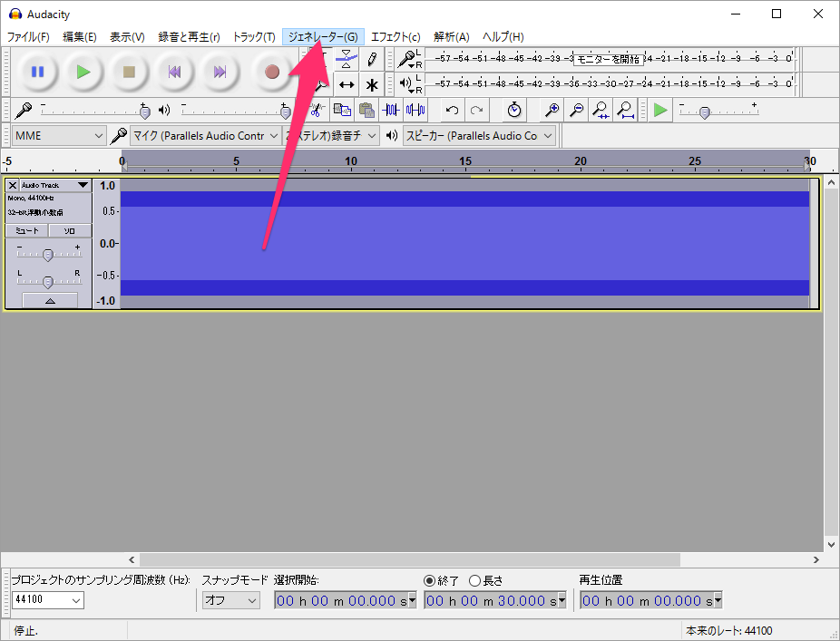Image resolution: width=840 pixels, height=641 pixels.
Task: Open the ファイル(F) menu
Action: [28, 37]
